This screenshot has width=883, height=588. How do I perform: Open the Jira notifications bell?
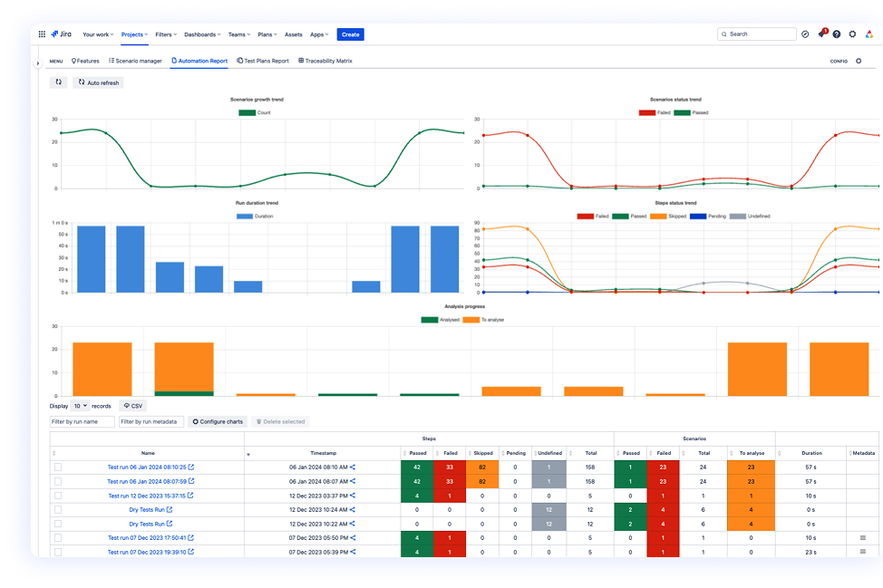821,34
